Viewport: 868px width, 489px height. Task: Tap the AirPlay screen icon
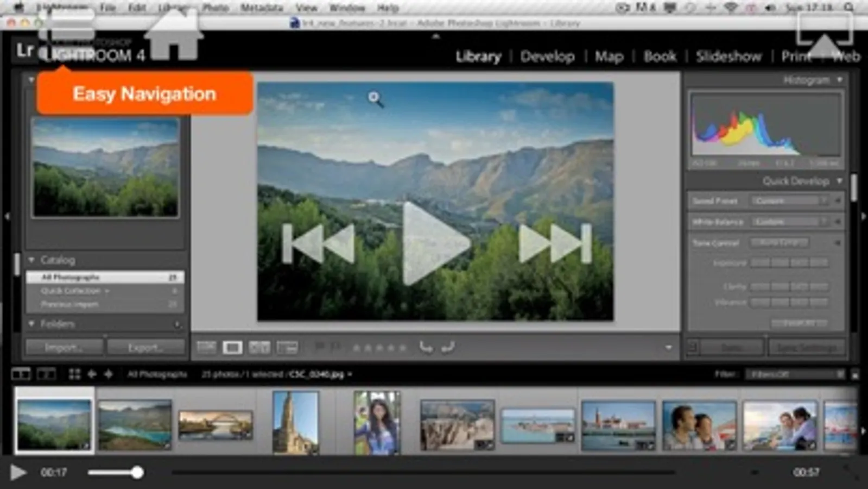(x=824, y=34)
